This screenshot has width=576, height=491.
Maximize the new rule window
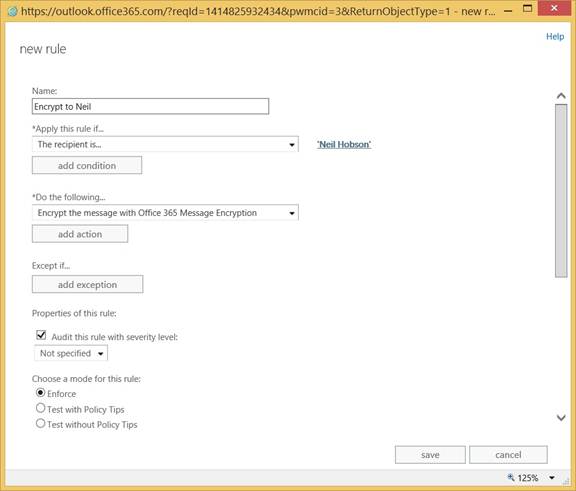coord(528,9)
